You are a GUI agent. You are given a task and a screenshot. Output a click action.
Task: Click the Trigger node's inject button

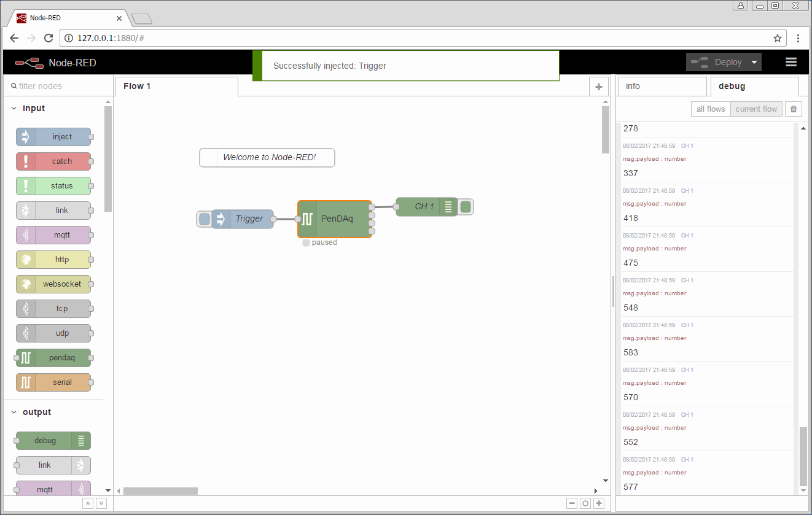point(205,219)
